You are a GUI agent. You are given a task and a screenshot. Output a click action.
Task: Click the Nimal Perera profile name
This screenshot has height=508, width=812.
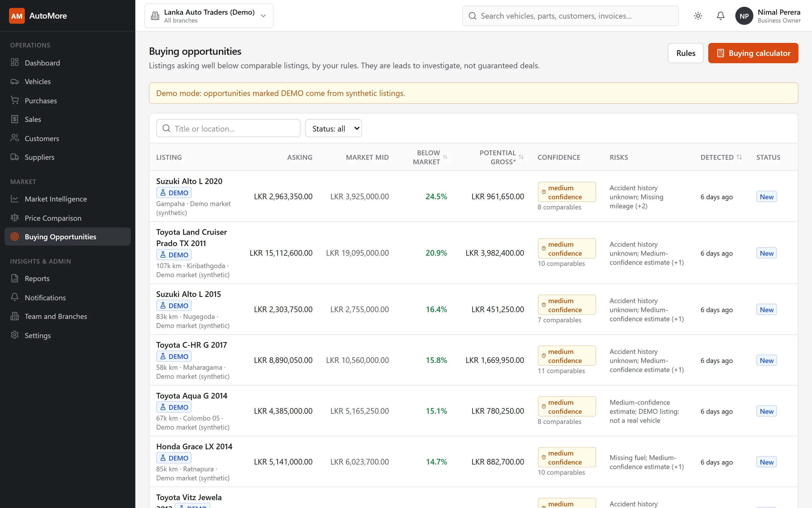point(779,12)
